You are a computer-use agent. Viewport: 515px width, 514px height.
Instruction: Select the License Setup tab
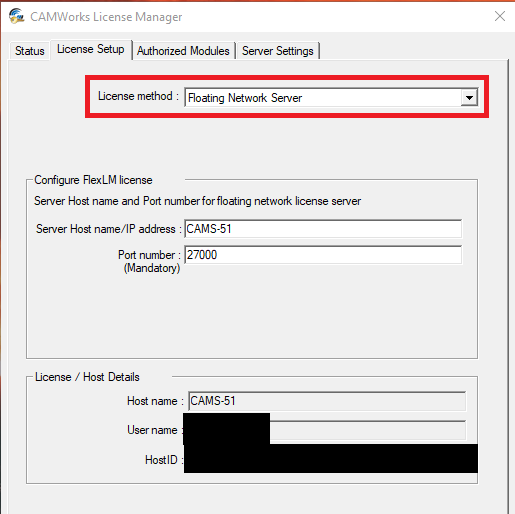pyautogui.click(x=91, y=49)
